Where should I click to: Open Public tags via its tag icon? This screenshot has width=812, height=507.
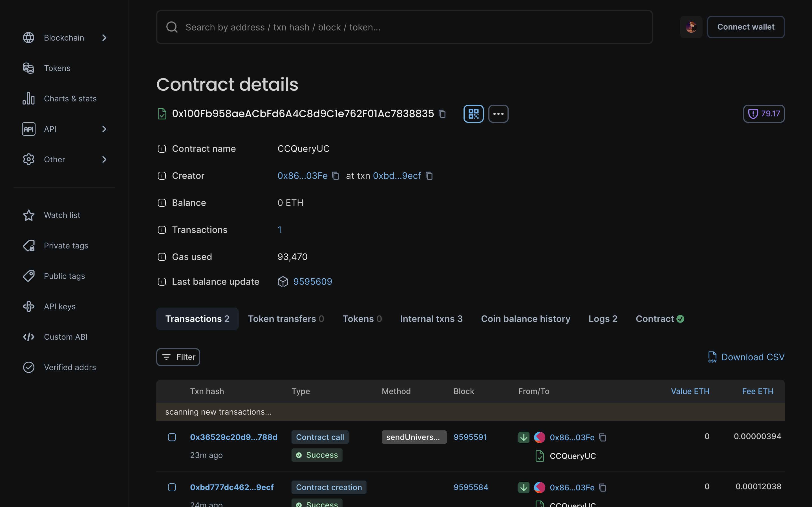pyautogui.click(x=28, y=276)
